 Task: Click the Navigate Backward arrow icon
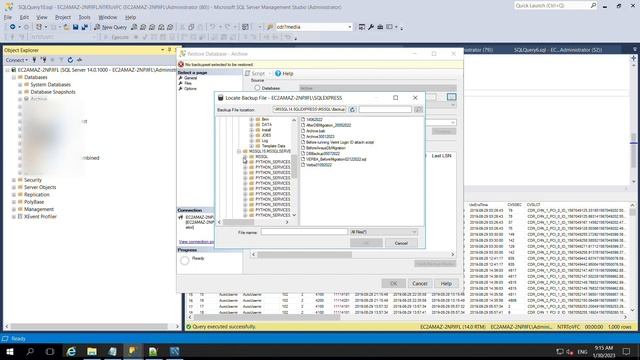(13, 27)
